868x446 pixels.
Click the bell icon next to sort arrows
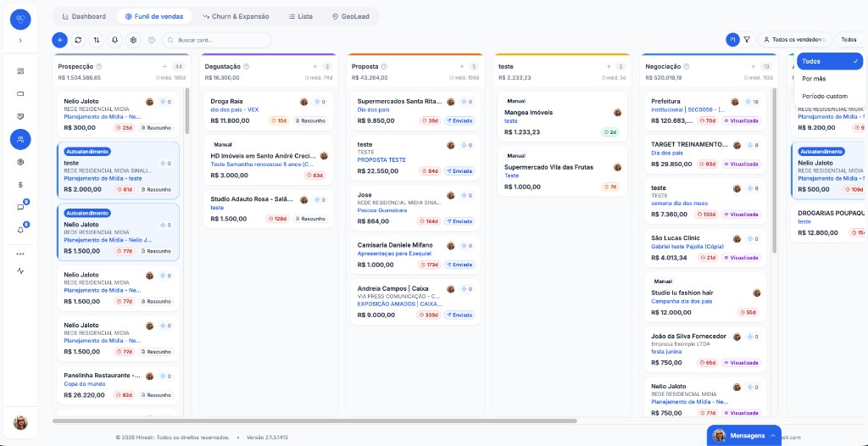[x=114, y=40]
